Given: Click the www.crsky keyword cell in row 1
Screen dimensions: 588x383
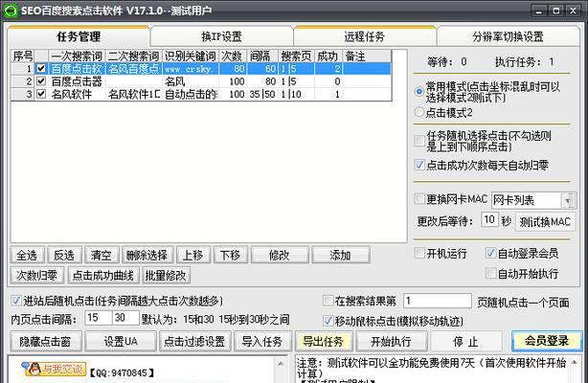Looking at the screenshot, I should pyautogui.click(x=191, y=69).
